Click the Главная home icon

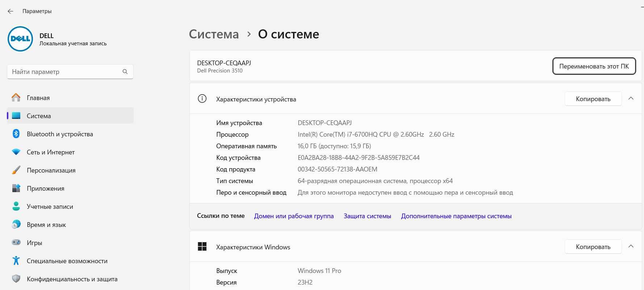click(x=16, y=98)
